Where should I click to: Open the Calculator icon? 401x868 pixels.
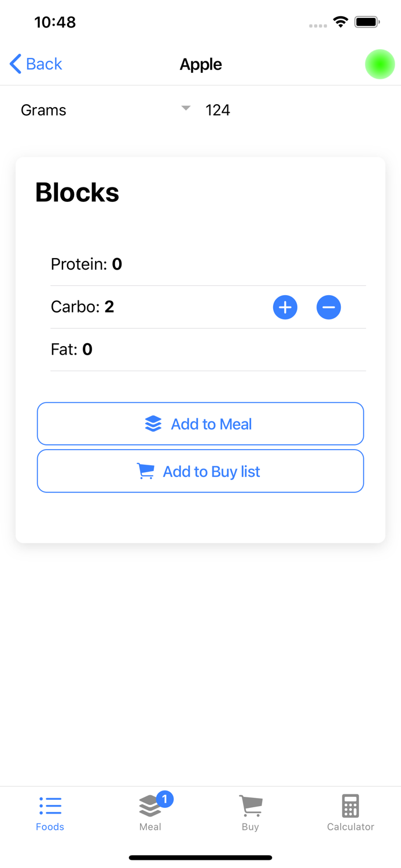point(350,805)
